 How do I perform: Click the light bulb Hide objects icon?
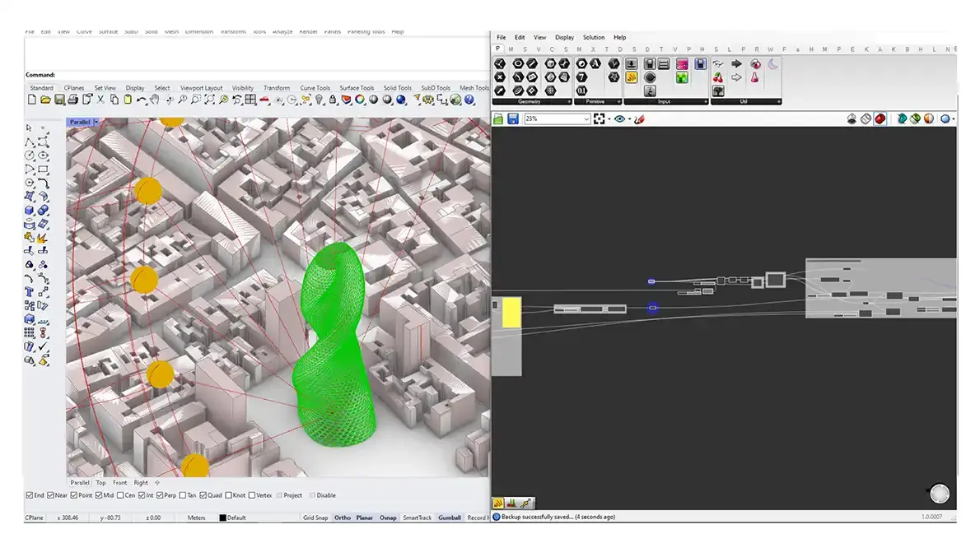click(x=320, y=100)
